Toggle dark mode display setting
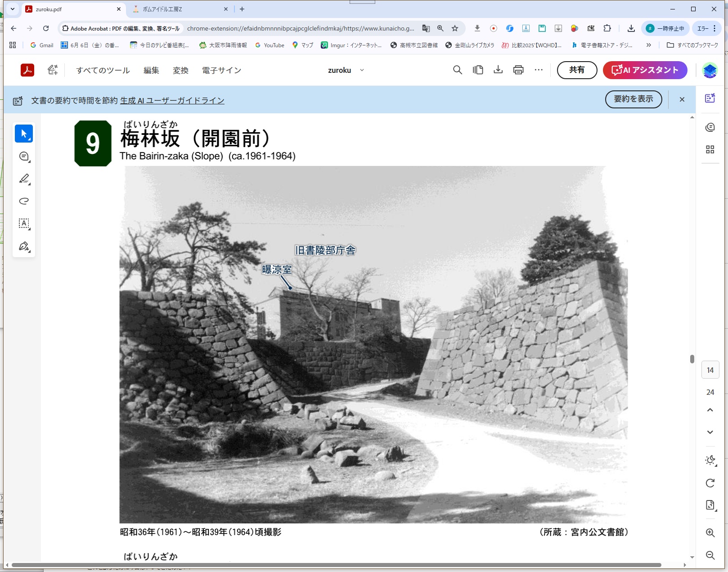The height and width of the screenshot is (572, 728). pos(710,460)
